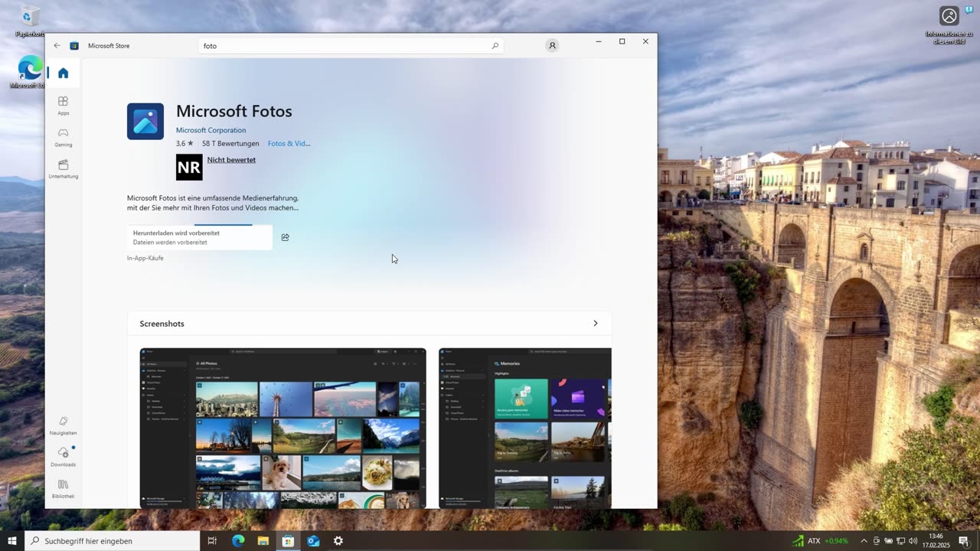Open Bibliothek in the Store sidebar
Viewport: 980px width, 551px height.
pos(63,489)
